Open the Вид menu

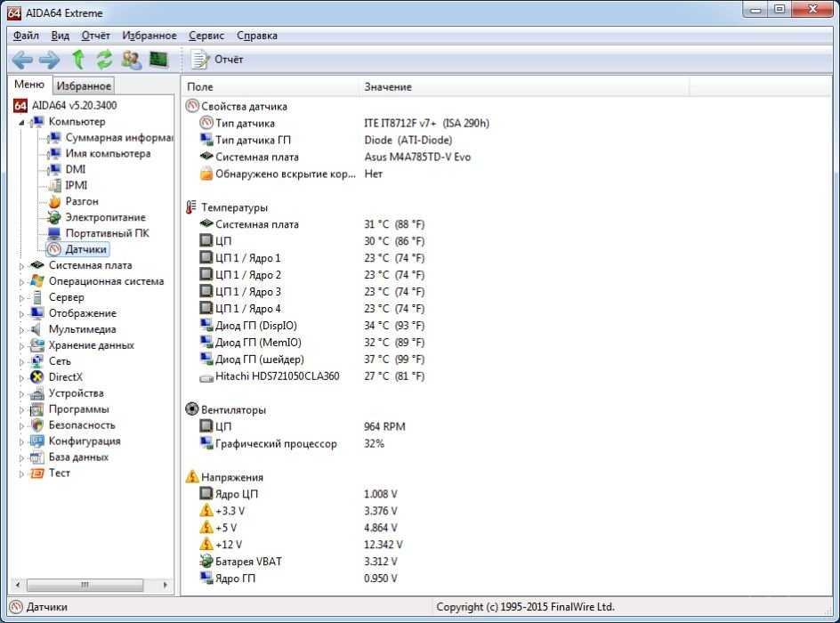point(60,36)
